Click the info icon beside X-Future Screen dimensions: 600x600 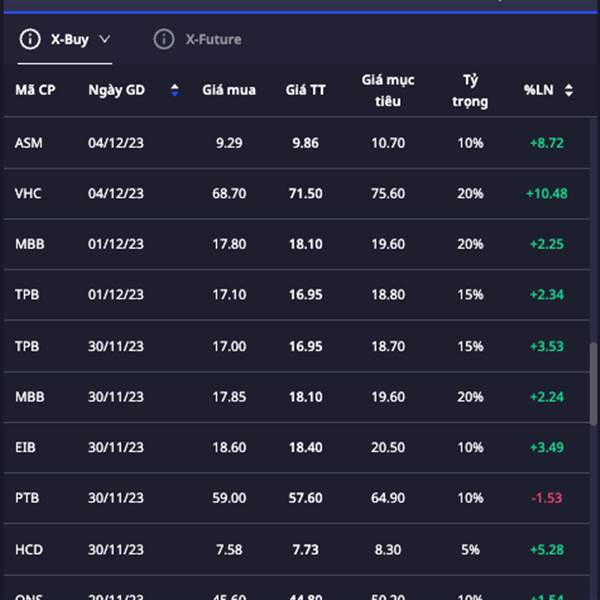click(163, 40)
